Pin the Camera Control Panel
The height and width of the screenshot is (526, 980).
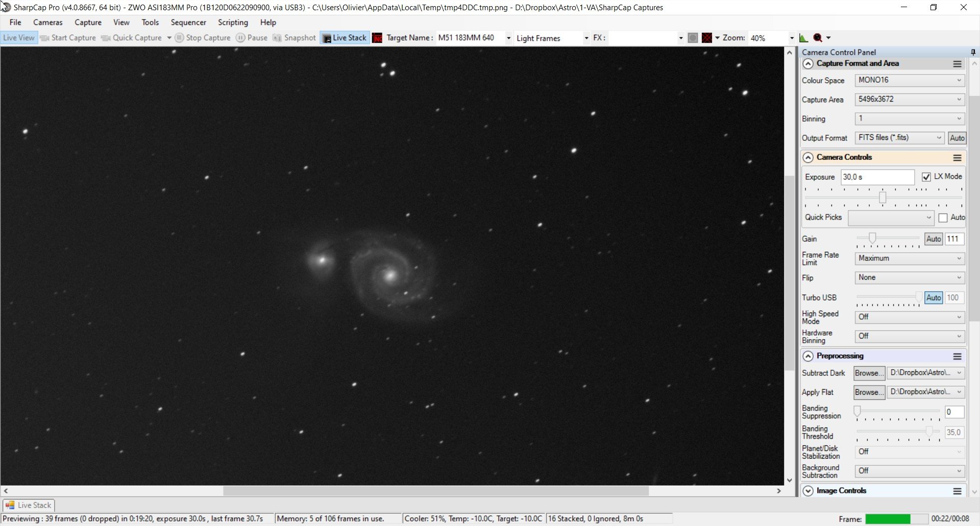tap(973, 52)
